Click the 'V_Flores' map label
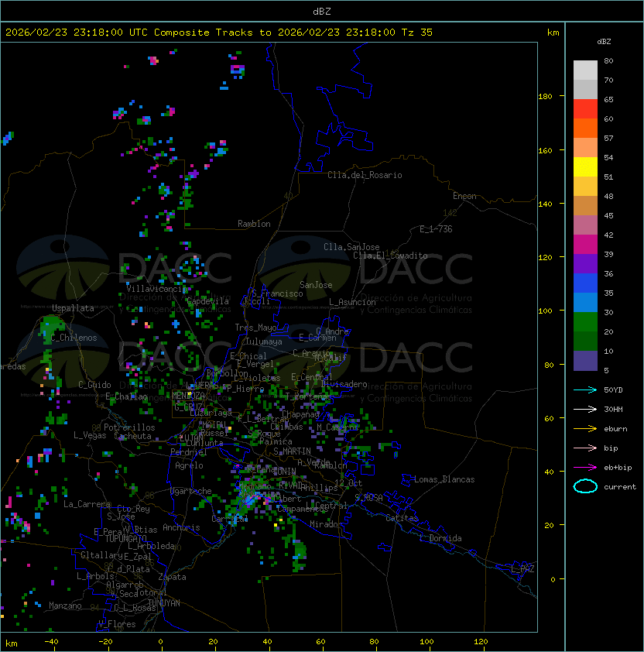644x652 pixels. coord(117,624)
